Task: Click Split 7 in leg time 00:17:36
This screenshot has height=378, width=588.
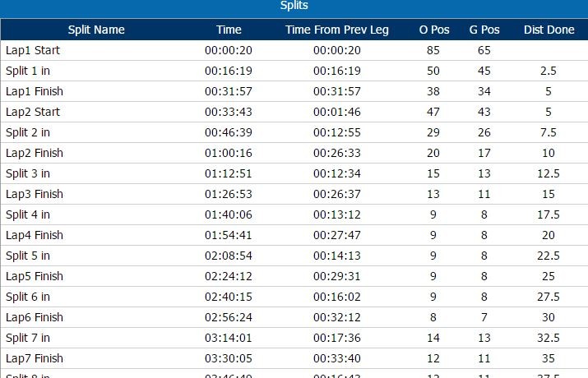Action: tap(336, 338)
